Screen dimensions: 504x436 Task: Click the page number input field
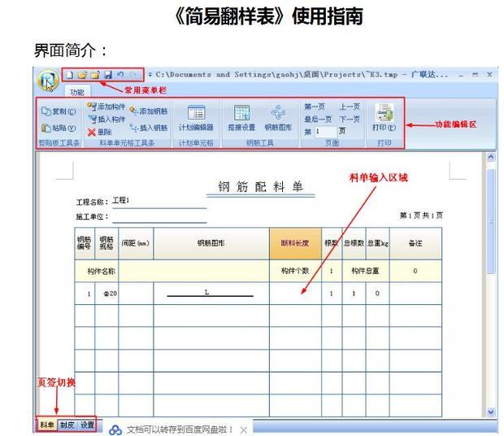click(x=324, y=131)
